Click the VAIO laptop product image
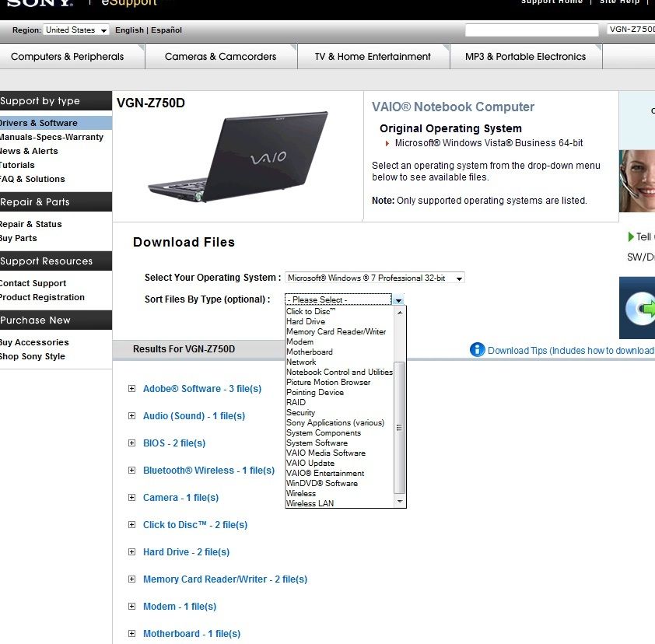The image size is (655, 644). pos(238,156)
